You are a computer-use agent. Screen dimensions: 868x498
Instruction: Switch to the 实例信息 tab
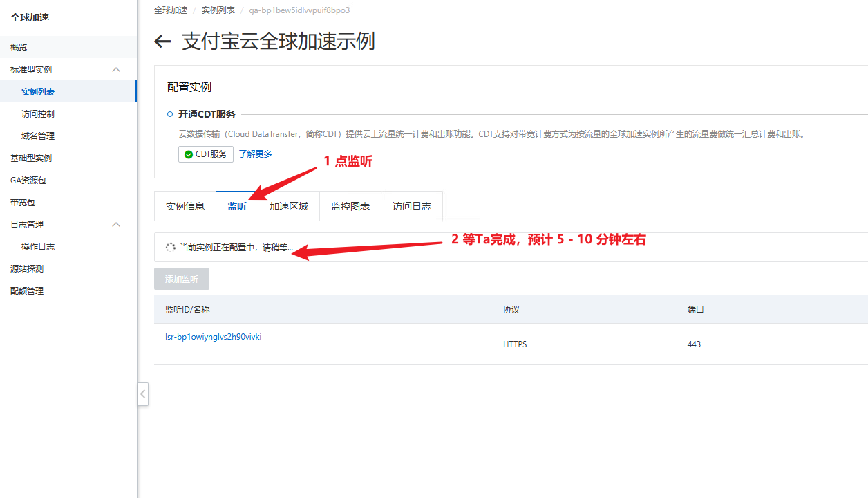coord(185,206)
